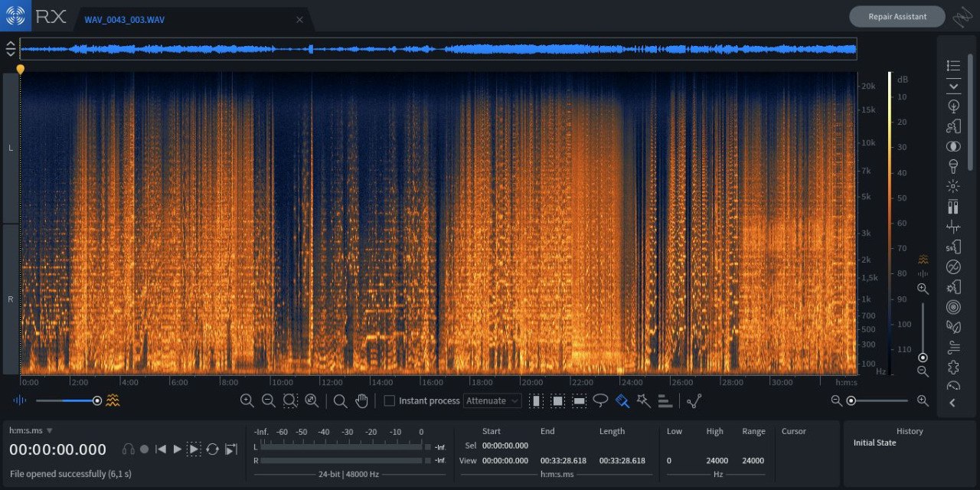
Task: Open the Repair Assistant
Action: (897, 16)
